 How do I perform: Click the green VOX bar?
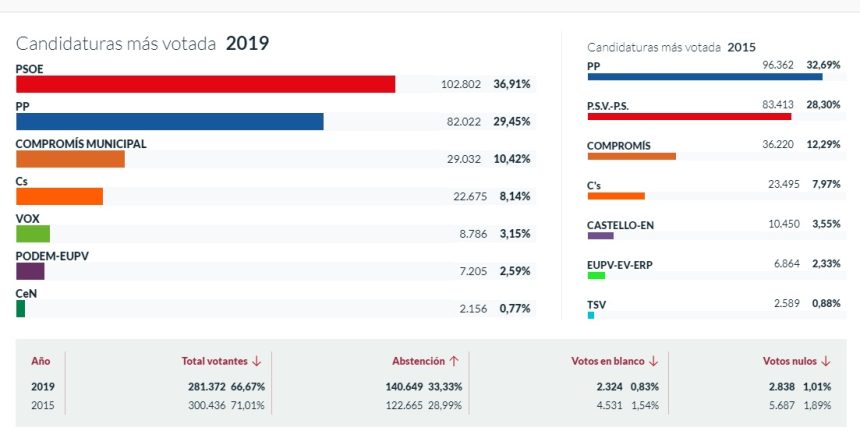pos(33,234)
